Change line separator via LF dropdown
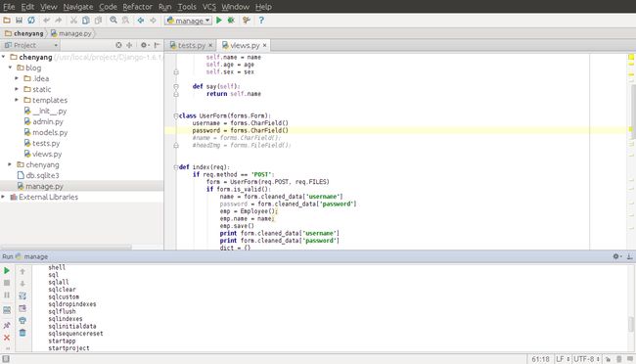This screenshot has width=636, height=364. pos(563,359)
